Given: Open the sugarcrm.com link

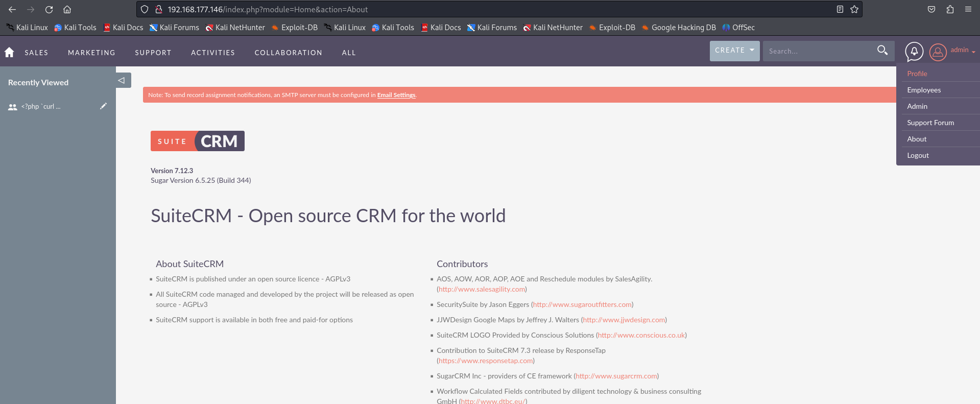Looking at the screenshot, I should tap(616, 376).
